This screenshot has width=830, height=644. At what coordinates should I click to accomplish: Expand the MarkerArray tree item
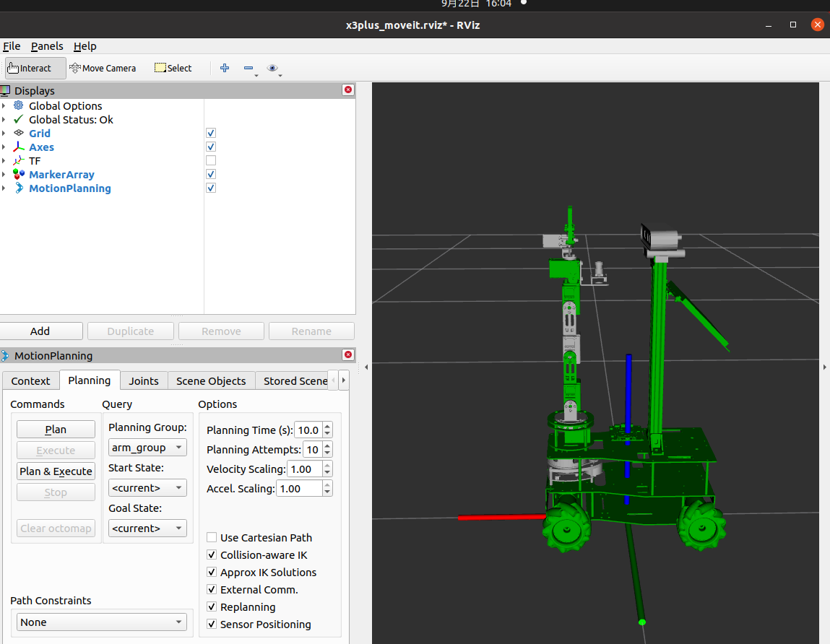pos(4,175)
